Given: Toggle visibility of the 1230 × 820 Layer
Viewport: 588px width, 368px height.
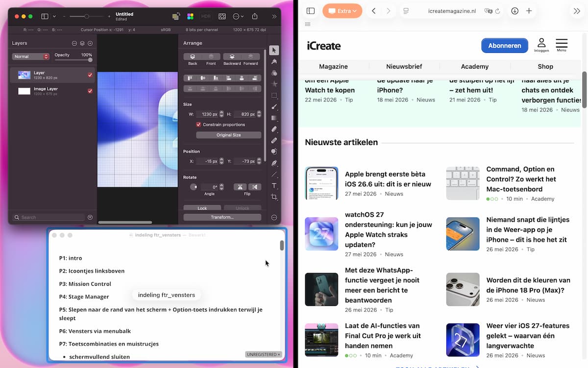Looking at the screenshot, I should 90,75.
